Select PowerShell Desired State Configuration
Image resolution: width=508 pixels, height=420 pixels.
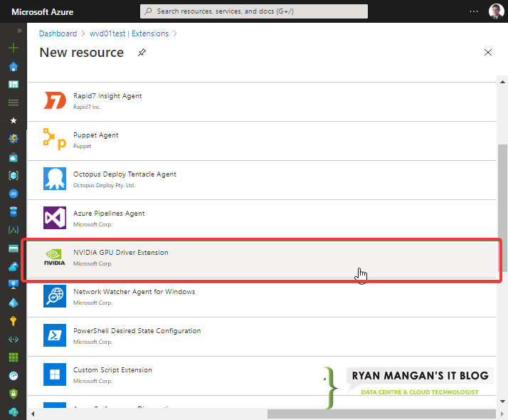[x=262, y=337]
